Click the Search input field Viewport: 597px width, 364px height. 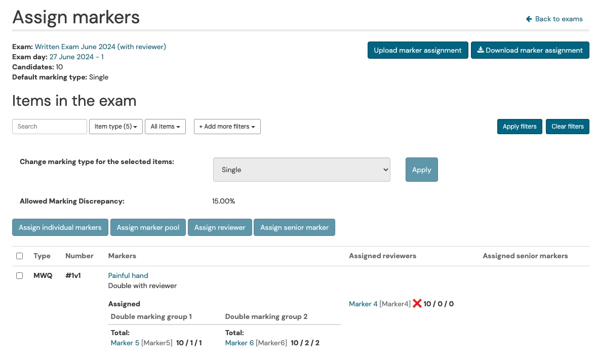coord(50,127)
